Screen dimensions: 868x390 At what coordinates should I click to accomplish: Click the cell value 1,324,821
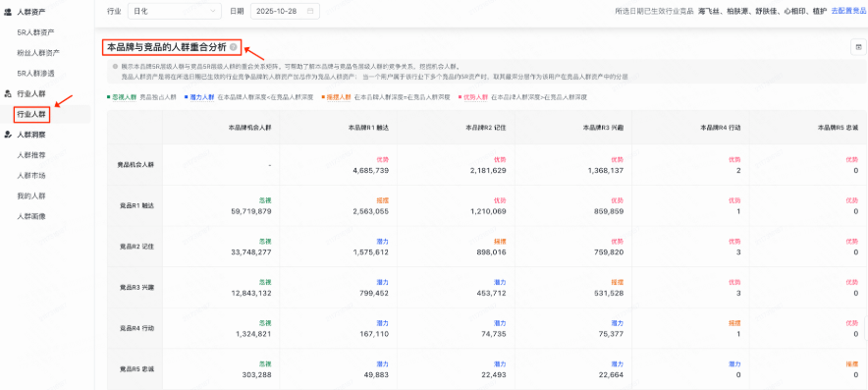click(253, 334)
